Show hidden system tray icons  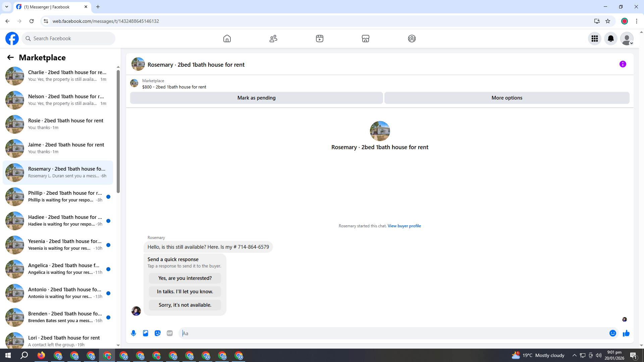574,355
